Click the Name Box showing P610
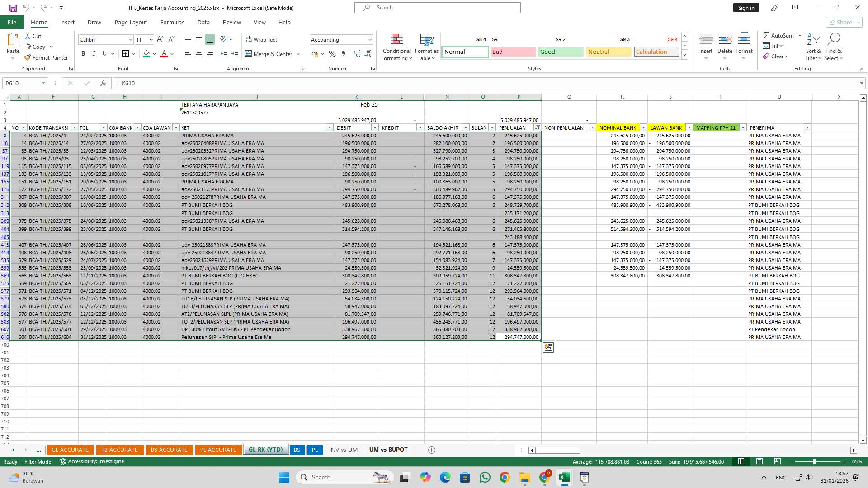The height and width of the screenshot is (488, 868). pyautogui.click(x=22, y=83)
